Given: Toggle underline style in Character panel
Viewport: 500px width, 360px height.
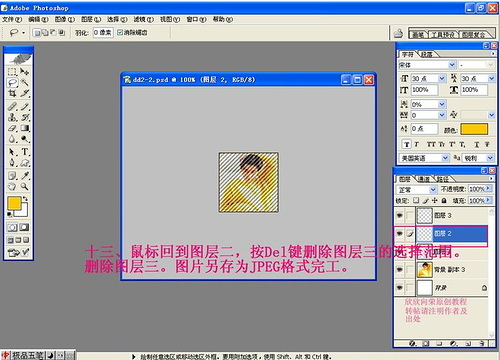Looking at the screenshot, I should pos(477,144).
